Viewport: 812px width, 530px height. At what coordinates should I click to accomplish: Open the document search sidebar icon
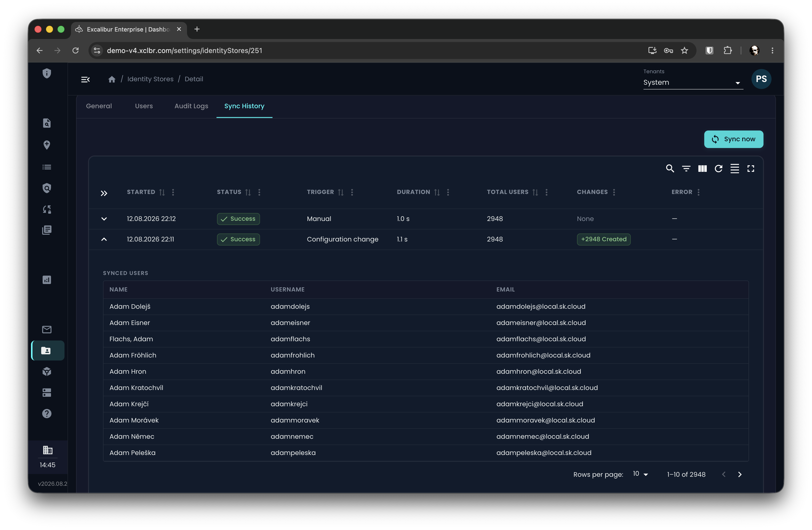click(47, 123)
